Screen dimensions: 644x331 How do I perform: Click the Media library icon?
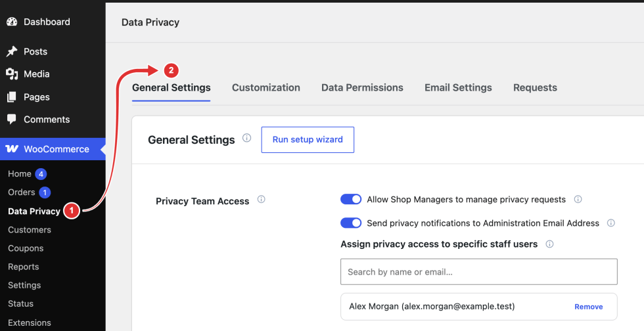tap(12, 74)
